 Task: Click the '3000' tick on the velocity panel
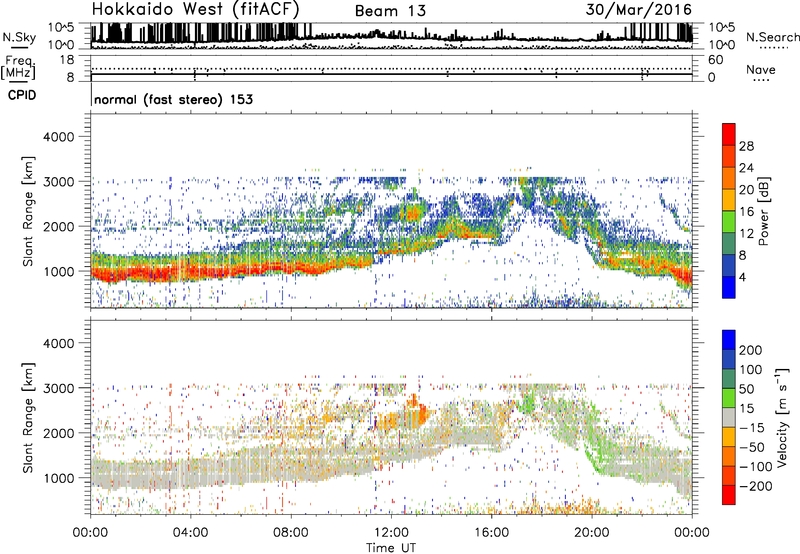(x=59, y=388)
